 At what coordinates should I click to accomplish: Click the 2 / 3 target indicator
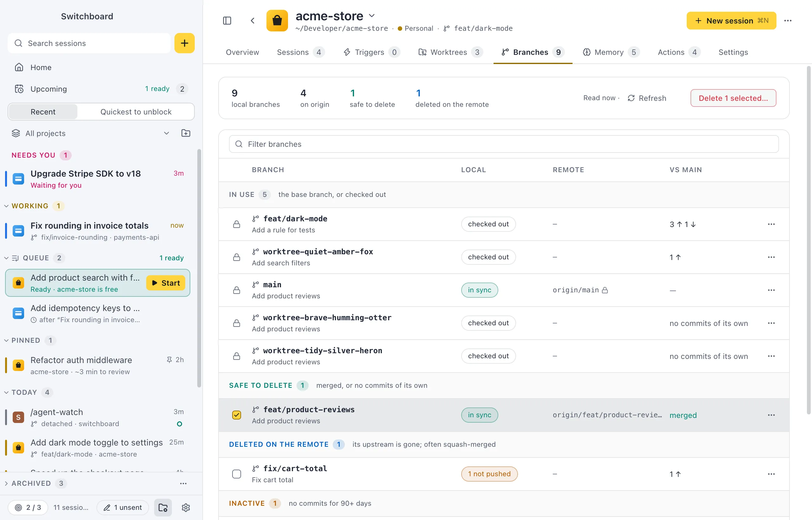coord(28,508)
